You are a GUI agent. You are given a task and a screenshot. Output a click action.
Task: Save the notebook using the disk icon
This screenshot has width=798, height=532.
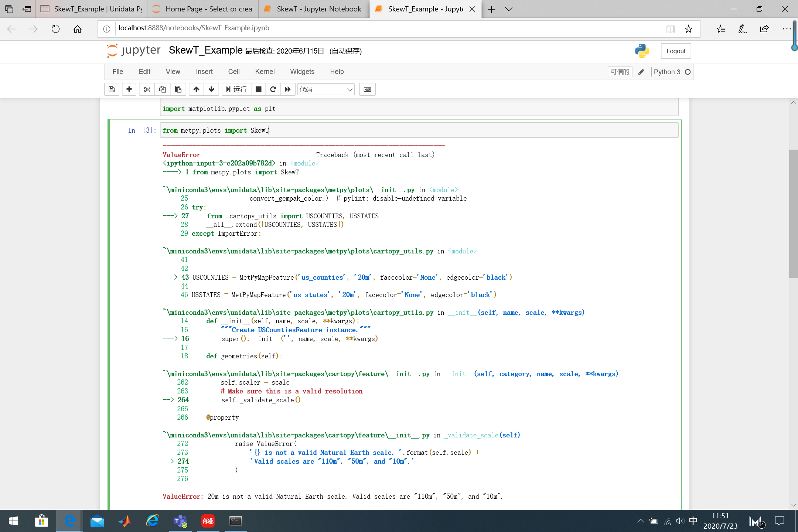coord(112,89)
